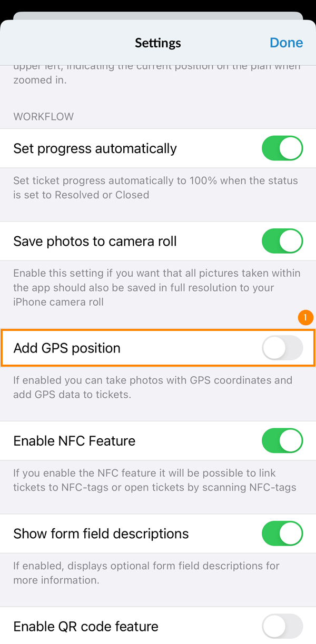Click the orange number 1 badge
This screenshot has height=644, width=316.
pos(305,318)
